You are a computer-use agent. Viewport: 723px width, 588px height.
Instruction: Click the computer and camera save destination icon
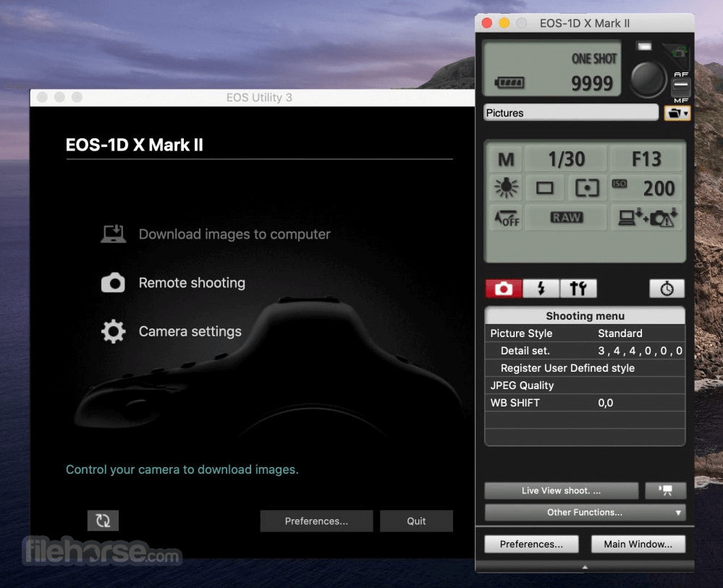coord(646,218)
